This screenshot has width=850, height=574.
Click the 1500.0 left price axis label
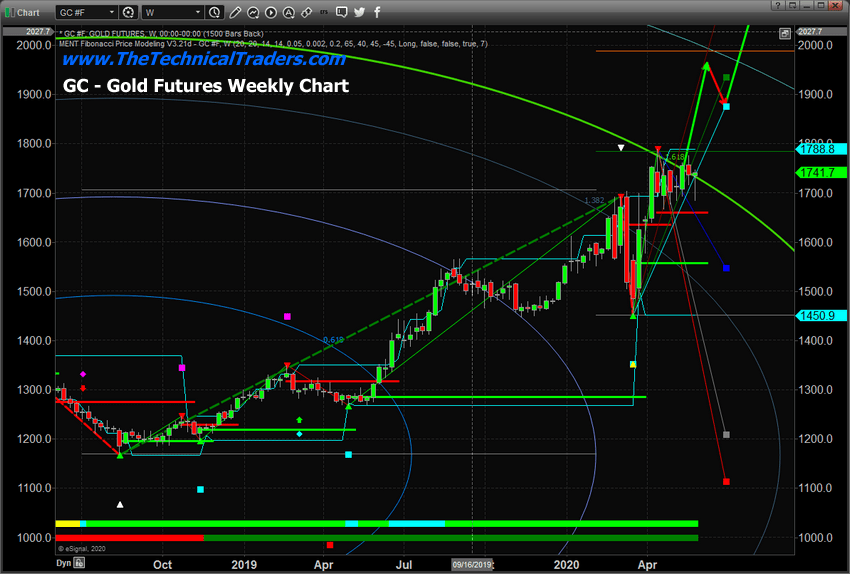click(x=34, y=292)
